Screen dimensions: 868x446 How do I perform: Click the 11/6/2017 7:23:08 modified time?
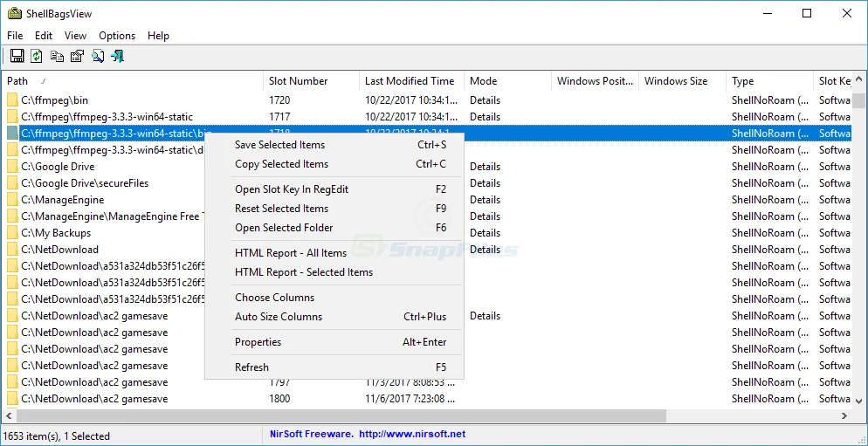coord(410,399)
